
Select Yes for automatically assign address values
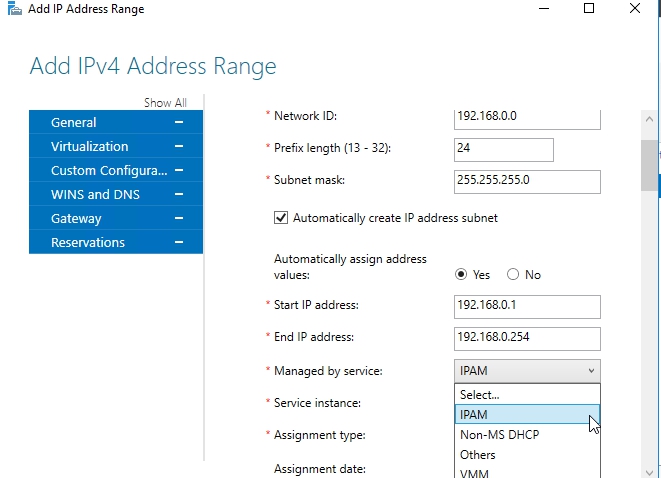[461, 274]
